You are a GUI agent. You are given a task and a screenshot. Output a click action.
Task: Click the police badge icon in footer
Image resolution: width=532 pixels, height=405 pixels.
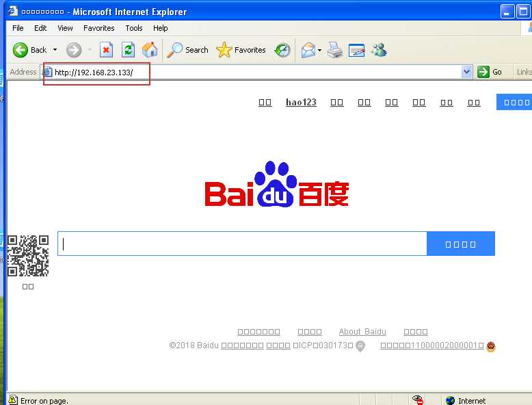(x=490, y=346)
